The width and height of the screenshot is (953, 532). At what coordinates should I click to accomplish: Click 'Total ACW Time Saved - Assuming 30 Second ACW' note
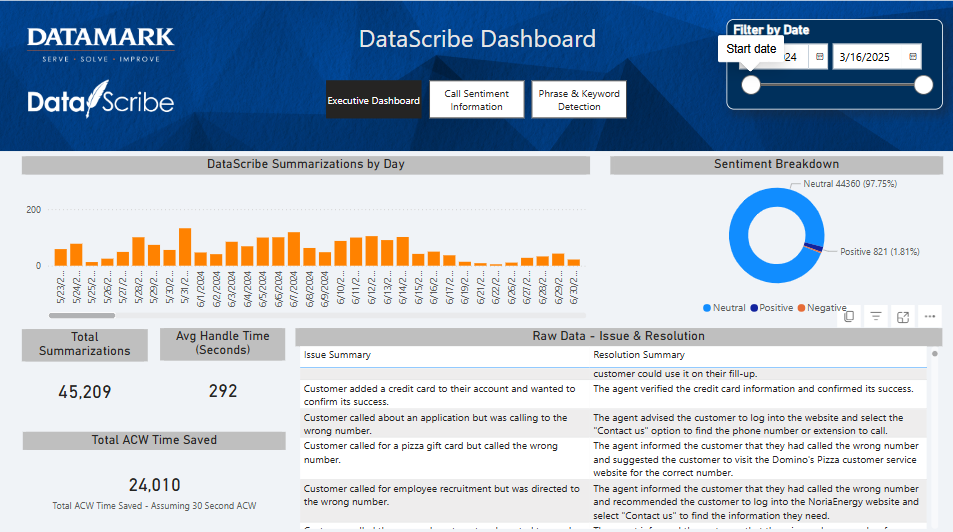point(154,506)
